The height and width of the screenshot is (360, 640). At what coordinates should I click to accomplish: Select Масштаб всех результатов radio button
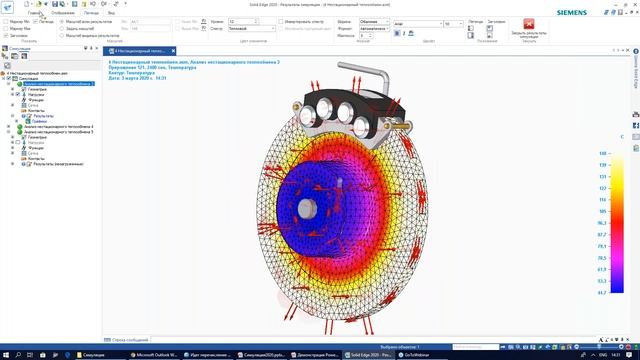[62, 22]
